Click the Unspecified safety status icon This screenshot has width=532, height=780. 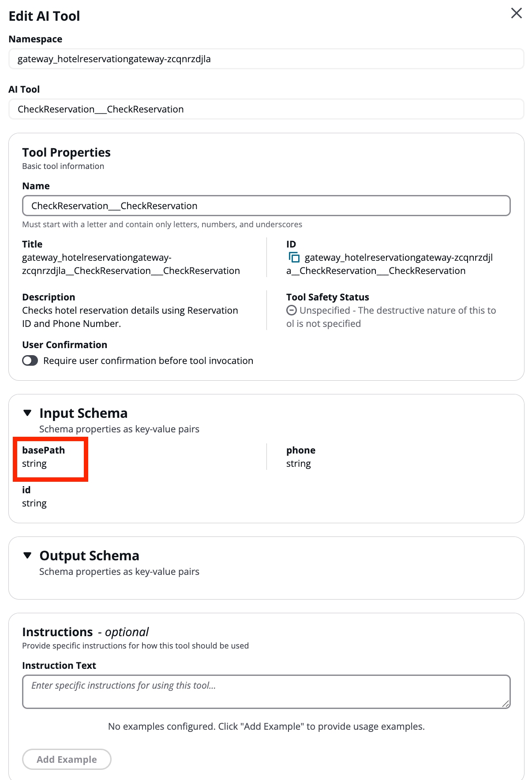(x=291, y=310)
